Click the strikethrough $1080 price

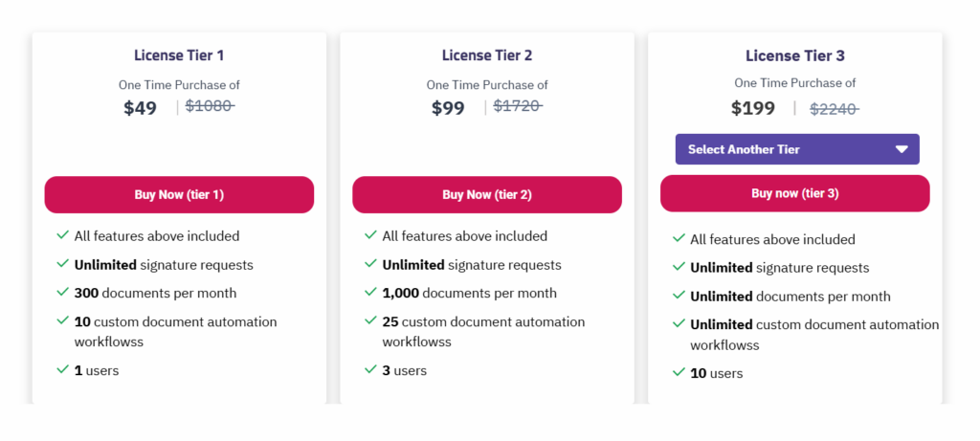[x=210, y=106]
